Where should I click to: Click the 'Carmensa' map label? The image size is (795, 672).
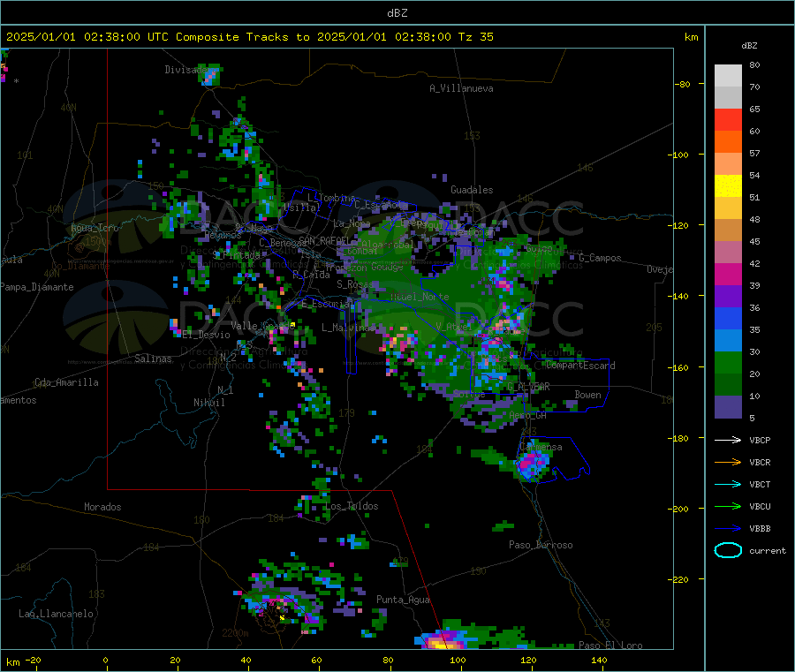tap(541, 448)
